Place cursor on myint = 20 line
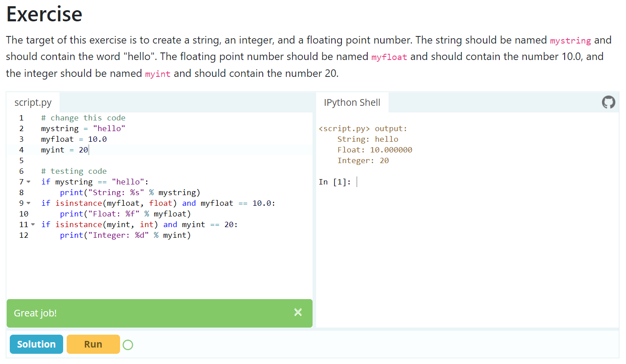 [64, 150]
